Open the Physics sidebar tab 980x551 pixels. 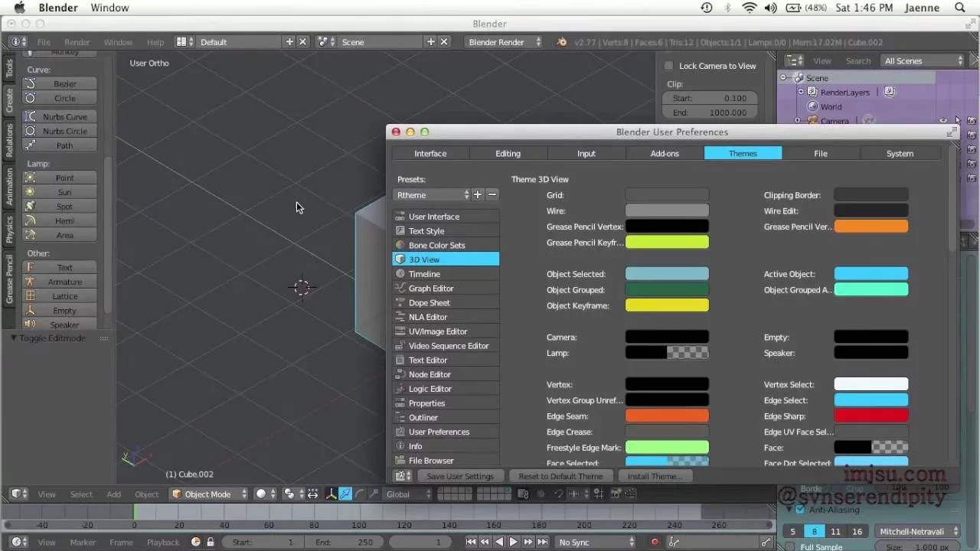[x=9, y=230]
